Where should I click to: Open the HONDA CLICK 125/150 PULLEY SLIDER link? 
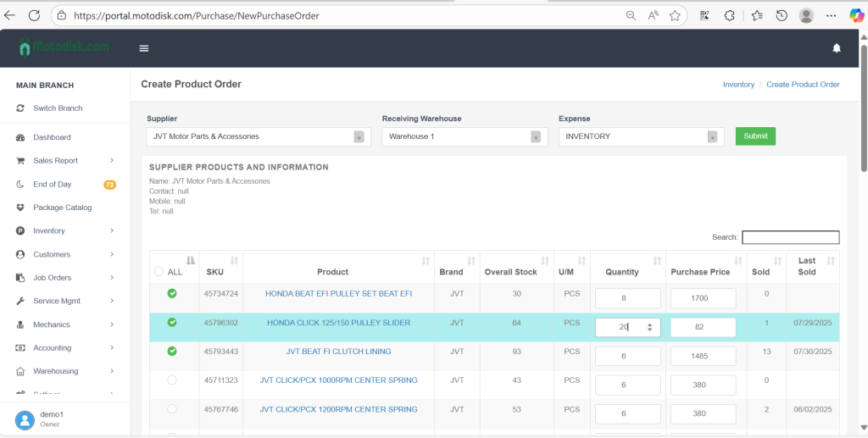[x=338, y=323]
